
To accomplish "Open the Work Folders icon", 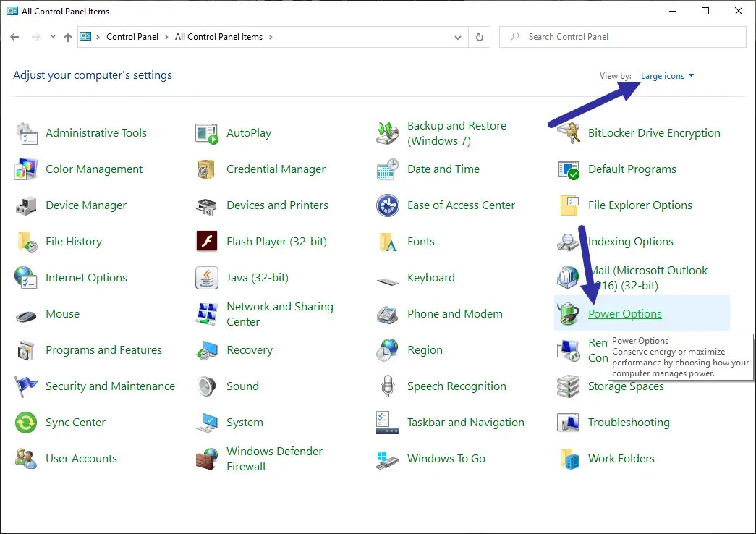I will 569,459.
